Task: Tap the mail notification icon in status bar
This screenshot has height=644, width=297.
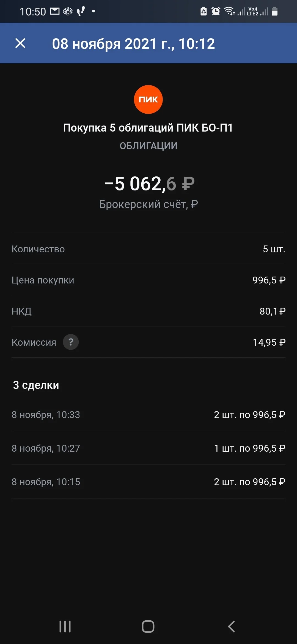Action: [x=55, y=11]
